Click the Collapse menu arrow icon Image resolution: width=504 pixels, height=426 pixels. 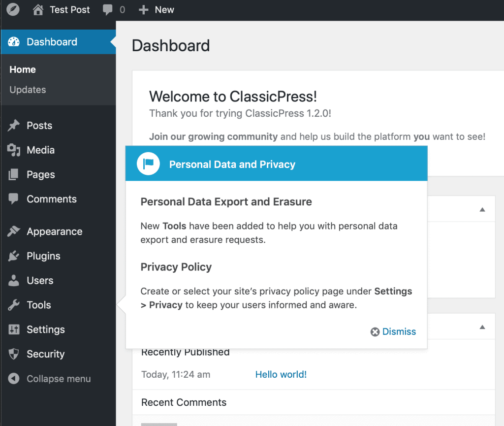tap(13, 378)
